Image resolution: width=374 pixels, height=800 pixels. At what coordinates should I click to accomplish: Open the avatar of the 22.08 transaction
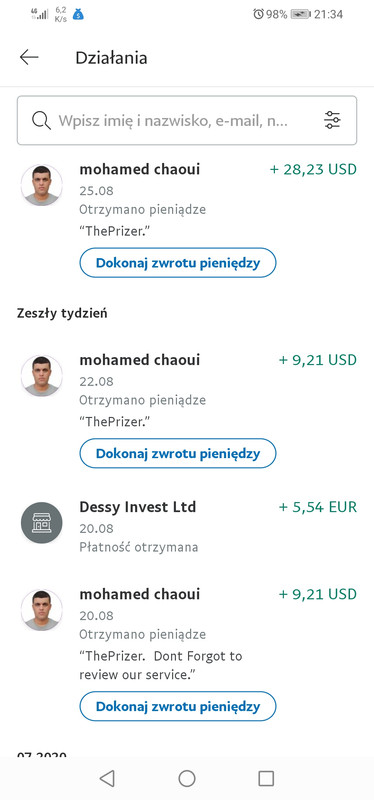point(42,376)
